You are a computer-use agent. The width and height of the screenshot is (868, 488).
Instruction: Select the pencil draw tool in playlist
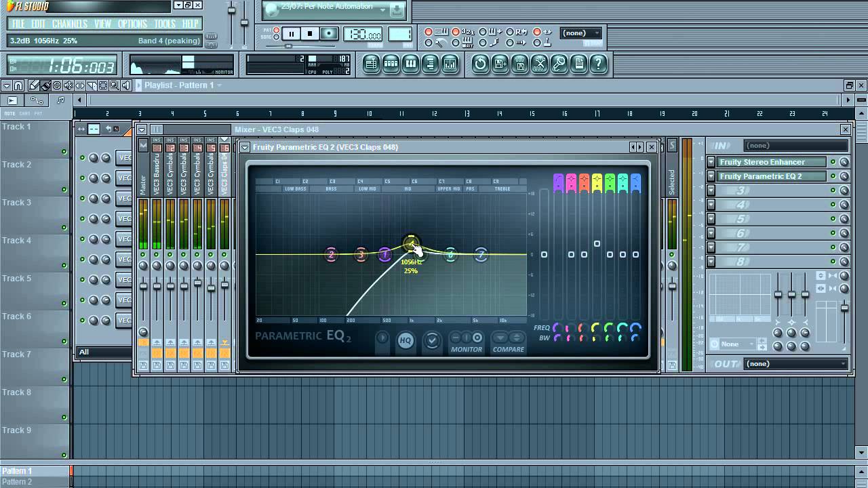tap(33, 85)
